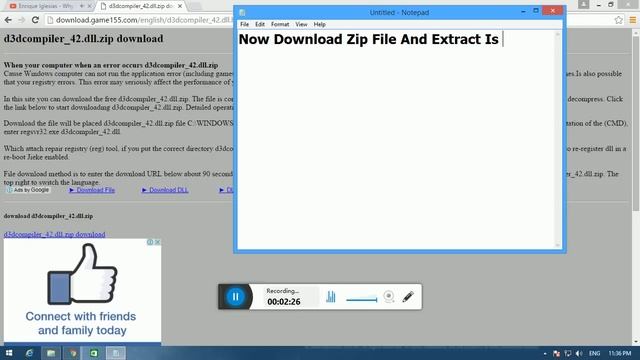
Task: Open File Explorer from taskbar
Action: (51, 353)
